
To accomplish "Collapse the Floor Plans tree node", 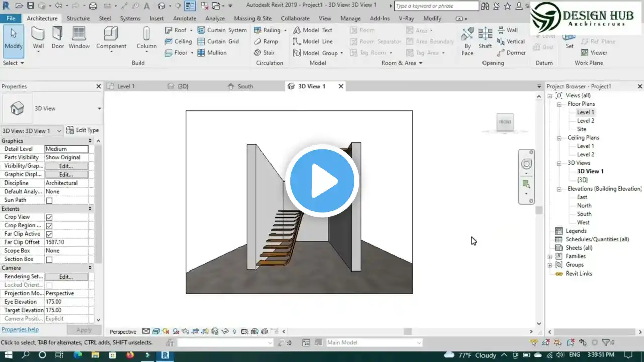I will 559,104.
